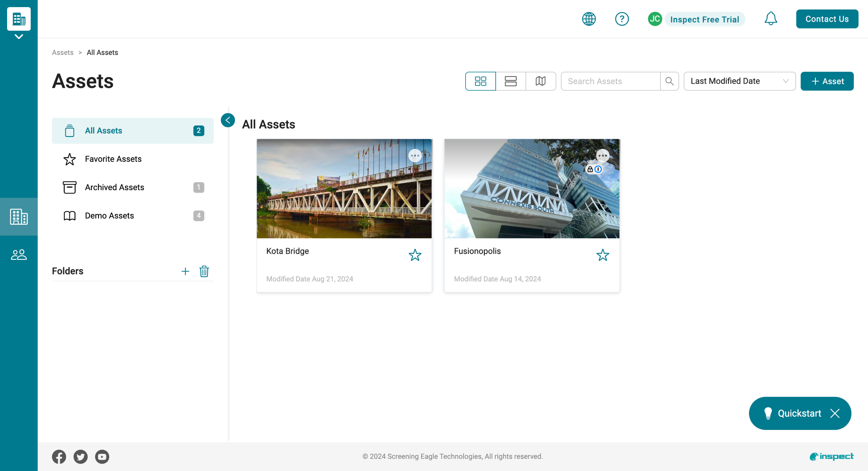Open YouTube channel from footer icon
The image size is (868, 471).
[102, 456]
